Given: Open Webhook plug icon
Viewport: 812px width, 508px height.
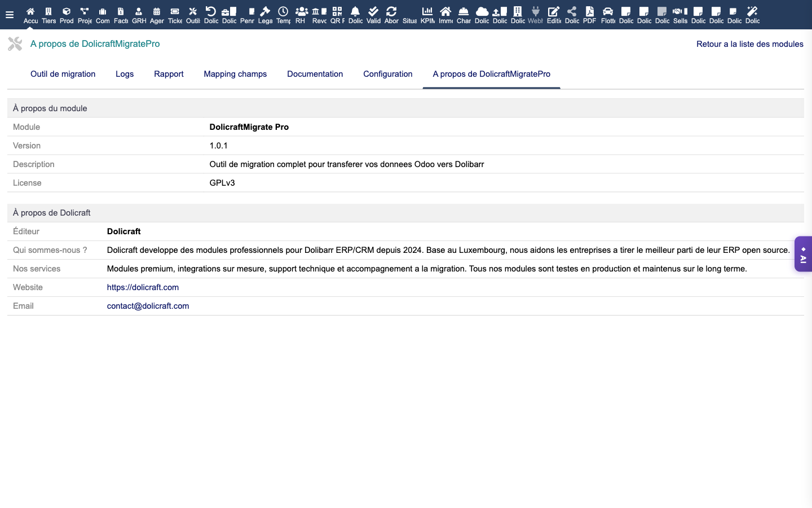Looking at the screenshot, I should [x=536, y=11].
